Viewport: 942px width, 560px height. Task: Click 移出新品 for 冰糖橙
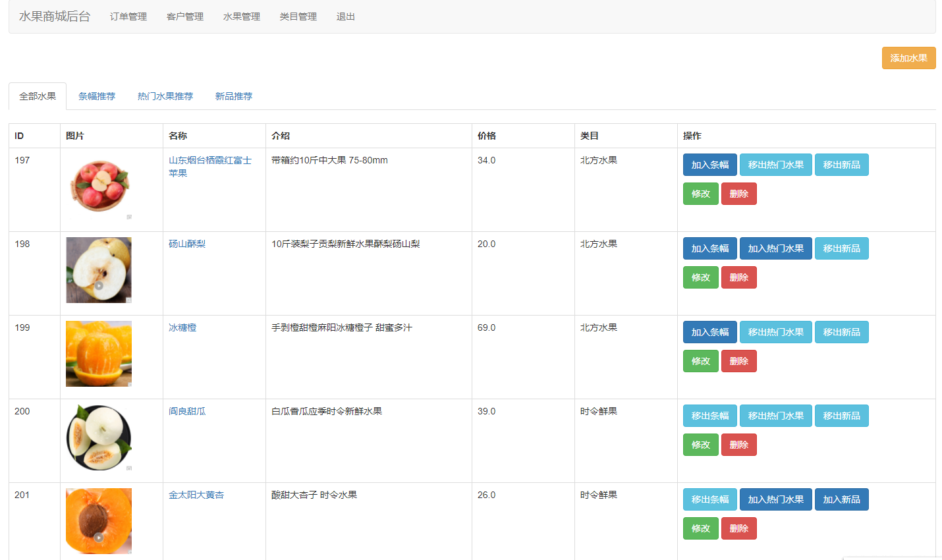[841, 332]
